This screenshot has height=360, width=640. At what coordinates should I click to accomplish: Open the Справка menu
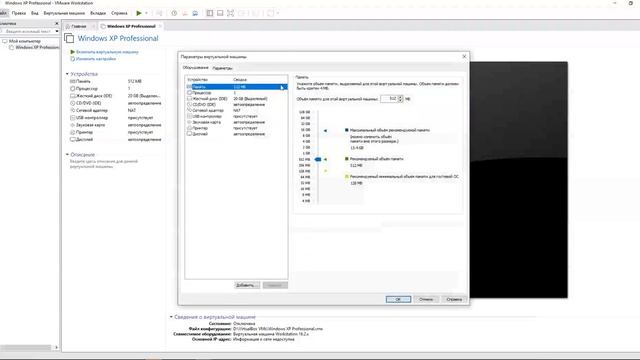pos(119,13)
